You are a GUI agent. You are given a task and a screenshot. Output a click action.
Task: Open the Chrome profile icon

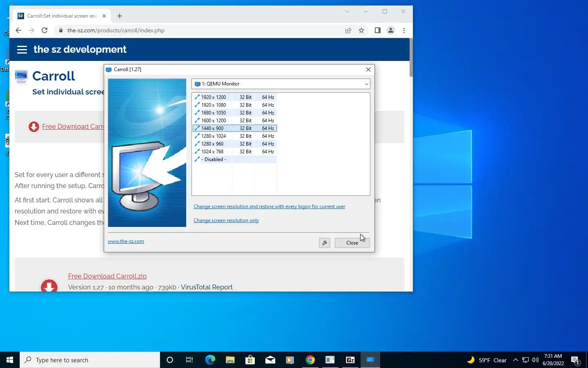(x=391, y=30)
